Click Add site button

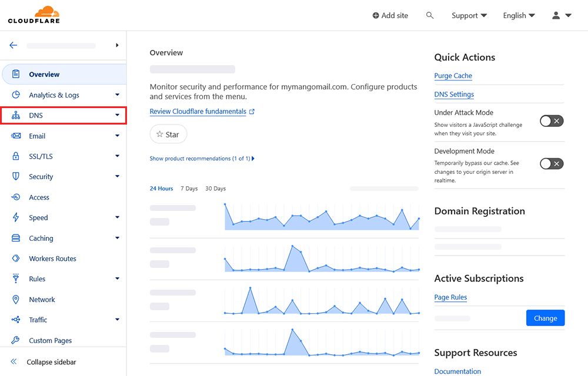390,15
